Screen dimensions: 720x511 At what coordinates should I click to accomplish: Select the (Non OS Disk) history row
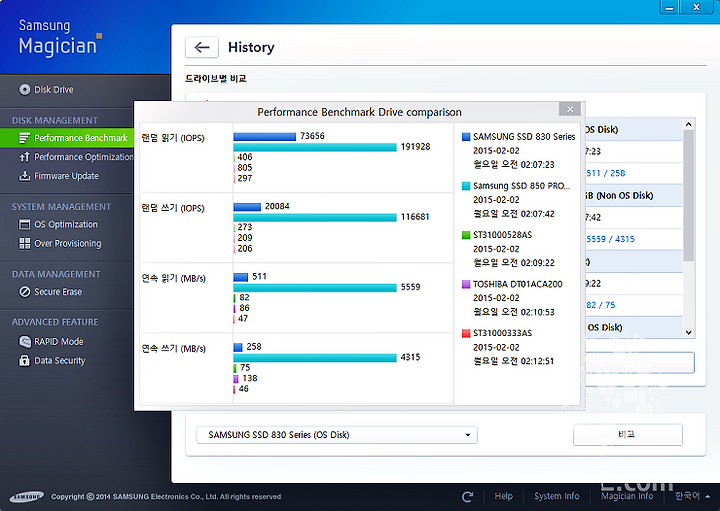(x=634, y=196)
